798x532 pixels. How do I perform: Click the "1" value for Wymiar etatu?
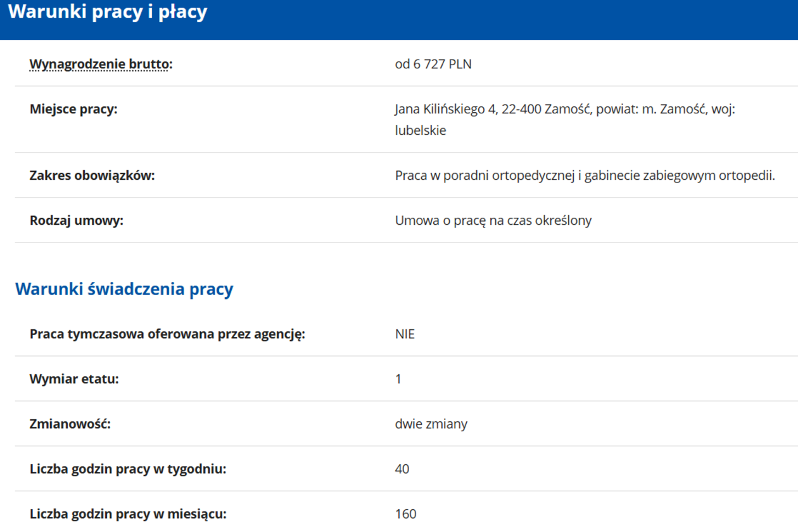pos(398,379)
